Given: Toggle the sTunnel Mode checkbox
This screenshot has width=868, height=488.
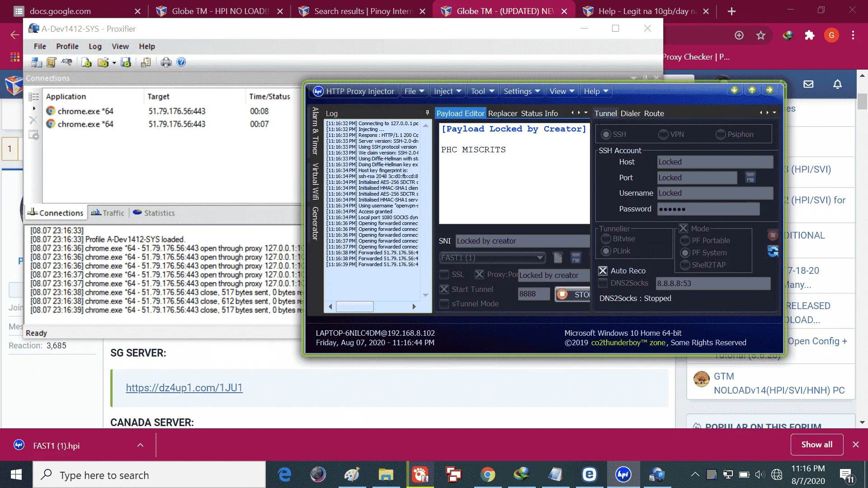Looking at the screenshot, I should click(x=444, y=304).
